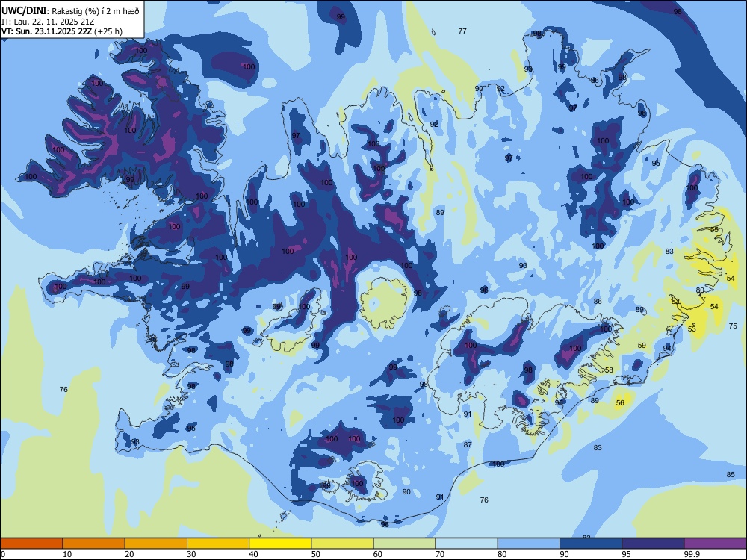The height and width of the screenshot is (560, 747).
Task: Click the humidity value "77" on the map
Action: click(462, 31)
